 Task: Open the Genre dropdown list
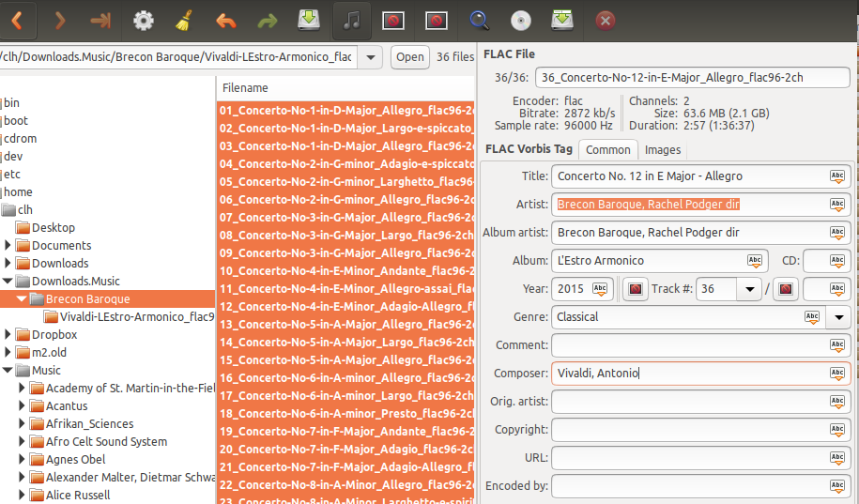[x=838, y=317]
